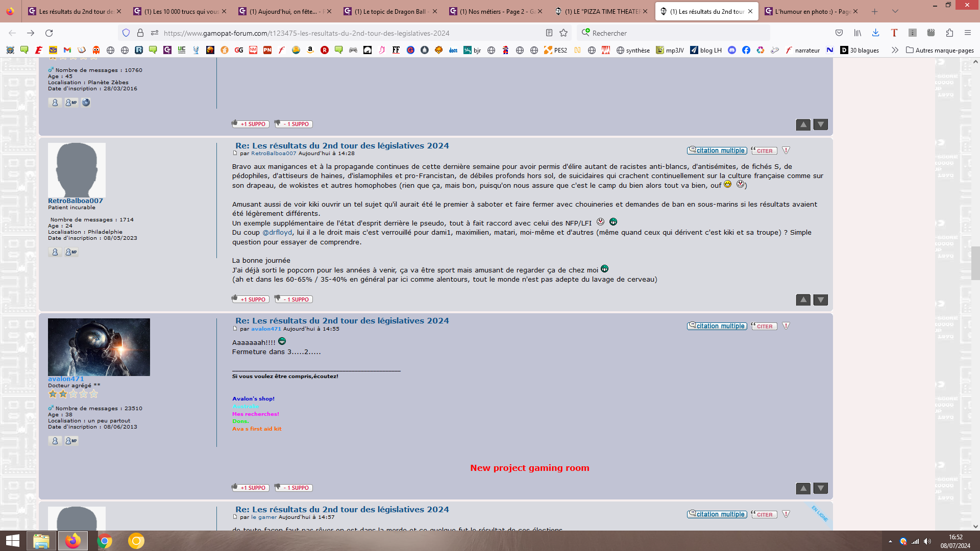The image size is (980, 551).
Task: Jump to bottom arrow in avalon471's post
Action: click(821, 488)
